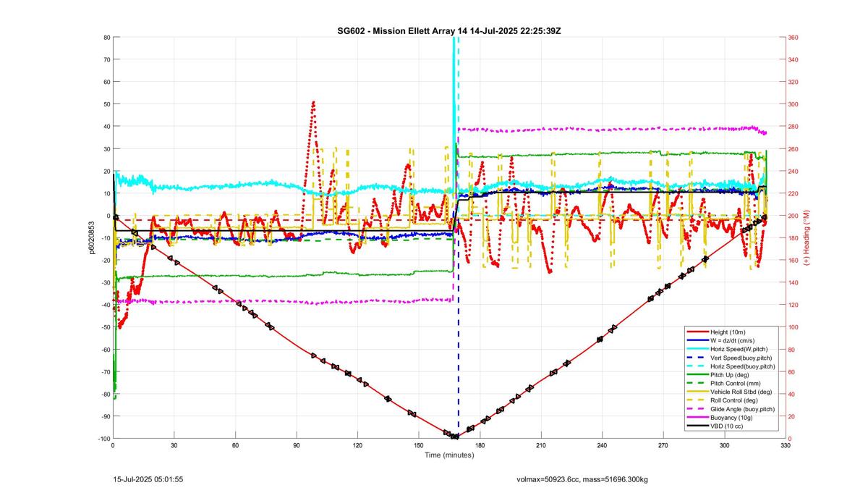This screenshot has width=868, height=493.
Task: Select the x-axis tick label '330'
Action: point(786,445)
